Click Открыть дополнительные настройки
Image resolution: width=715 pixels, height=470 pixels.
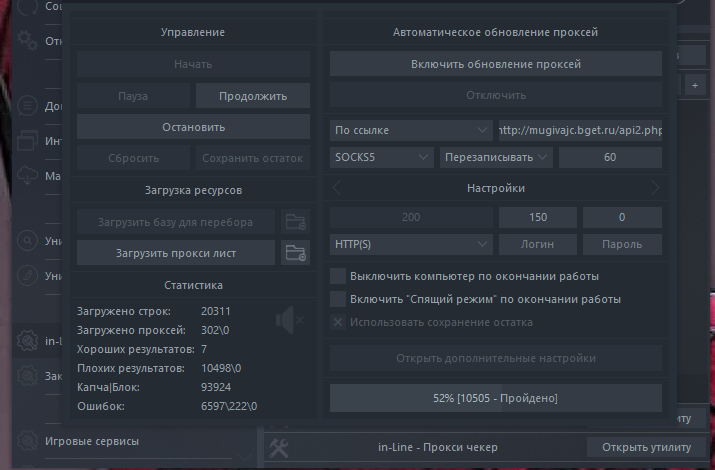tap(496, 358)
